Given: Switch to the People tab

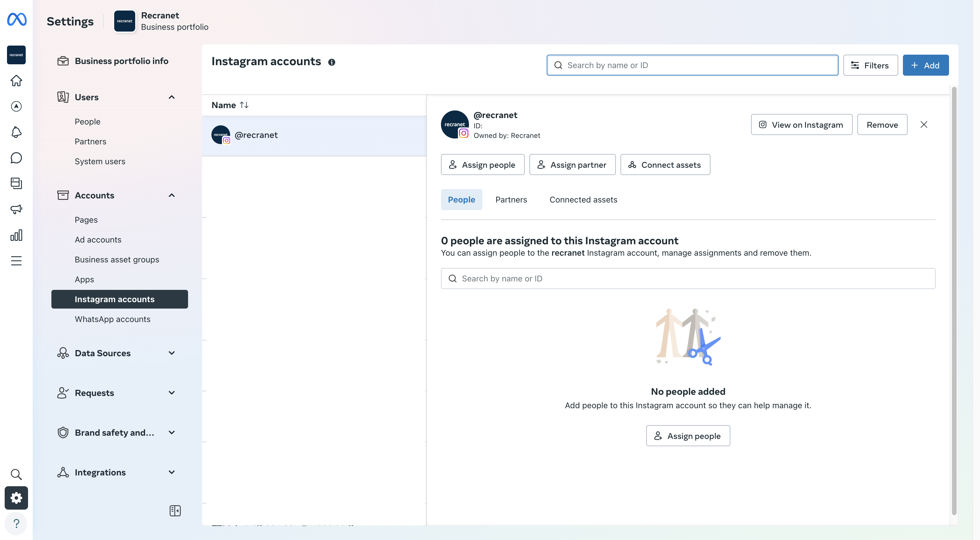Looking at the screenshot, I should click(x=461, y=200).
